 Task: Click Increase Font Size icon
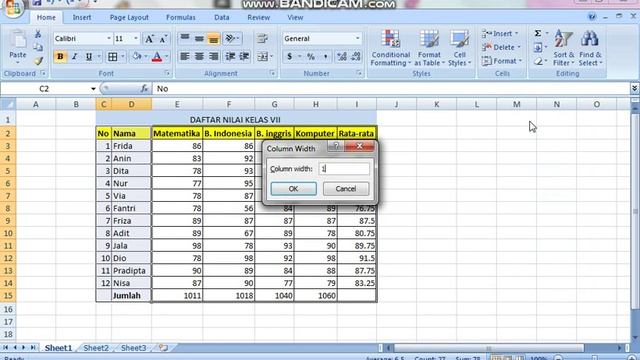click(149, 38)
